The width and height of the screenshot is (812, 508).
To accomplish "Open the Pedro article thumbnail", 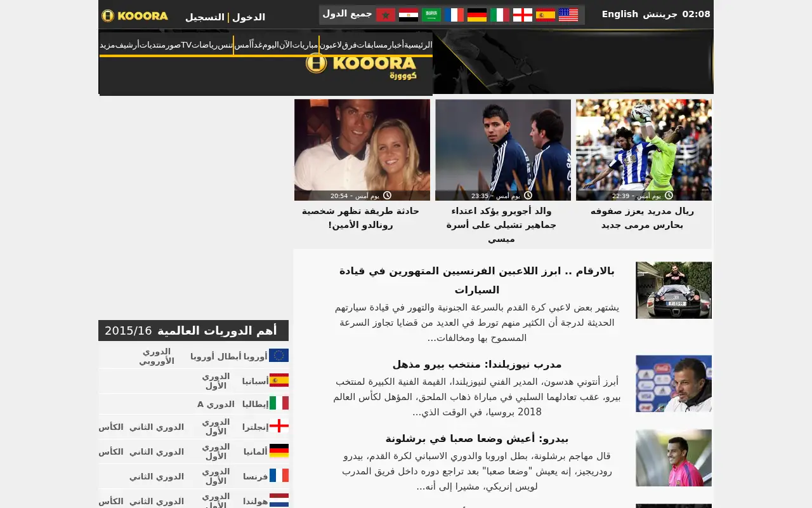I will (674, 458).
